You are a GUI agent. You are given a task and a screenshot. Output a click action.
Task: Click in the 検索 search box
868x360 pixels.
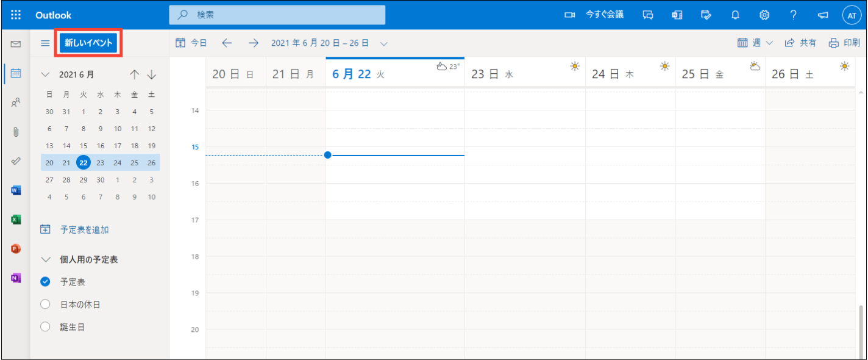pos(277,15)
